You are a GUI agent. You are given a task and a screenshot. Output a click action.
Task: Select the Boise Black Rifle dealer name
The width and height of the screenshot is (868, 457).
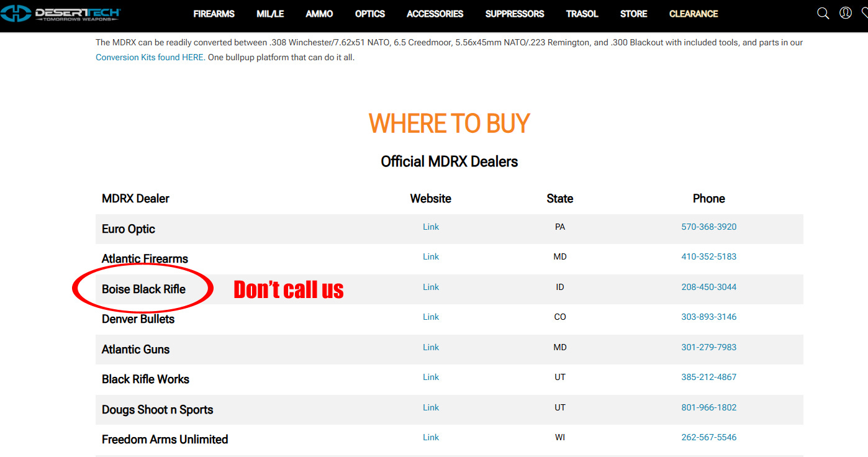(143, 289)
